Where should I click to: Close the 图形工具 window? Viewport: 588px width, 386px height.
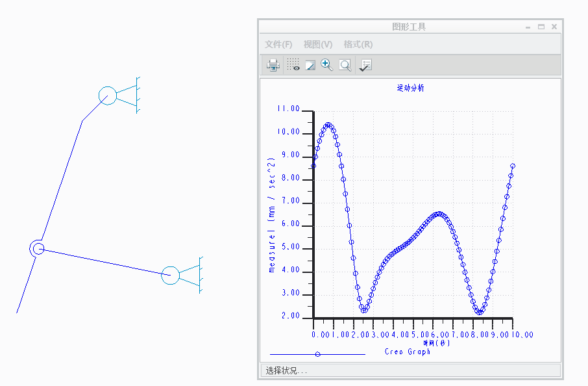coord(554,27)
